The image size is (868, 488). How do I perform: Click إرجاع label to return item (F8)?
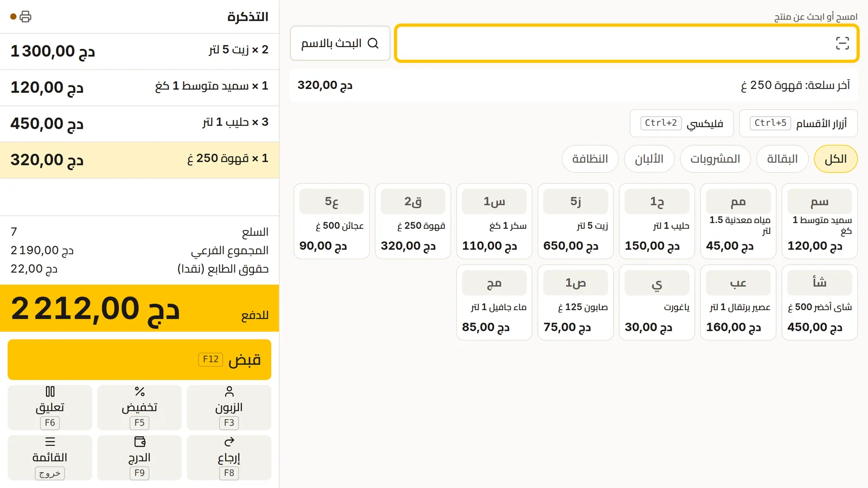(229, 458)
